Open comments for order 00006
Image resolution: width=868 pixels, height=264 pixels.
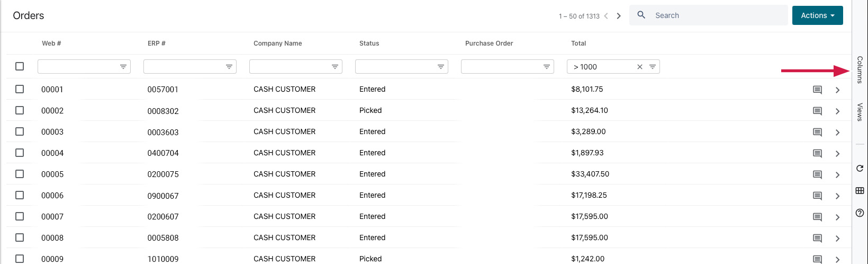[817, 196]
